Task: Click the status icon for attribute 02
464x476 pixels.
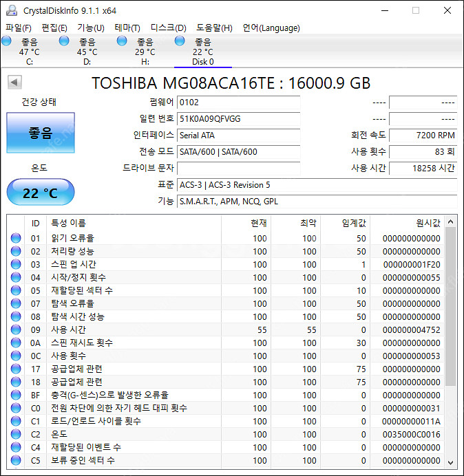Action: point(16,251)
